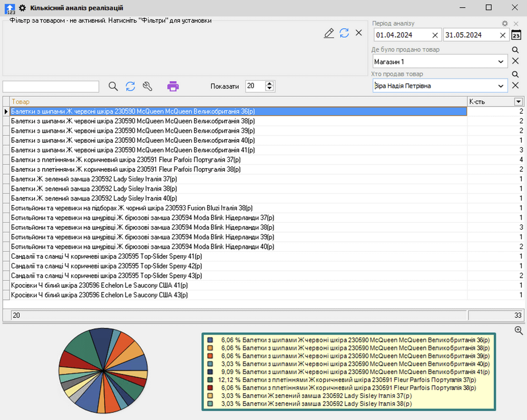Image resolution: width=527 pixels, height=420 pixels.
Task: Click the refresh icon in table toolbar
Action: (x=130, y=86)
